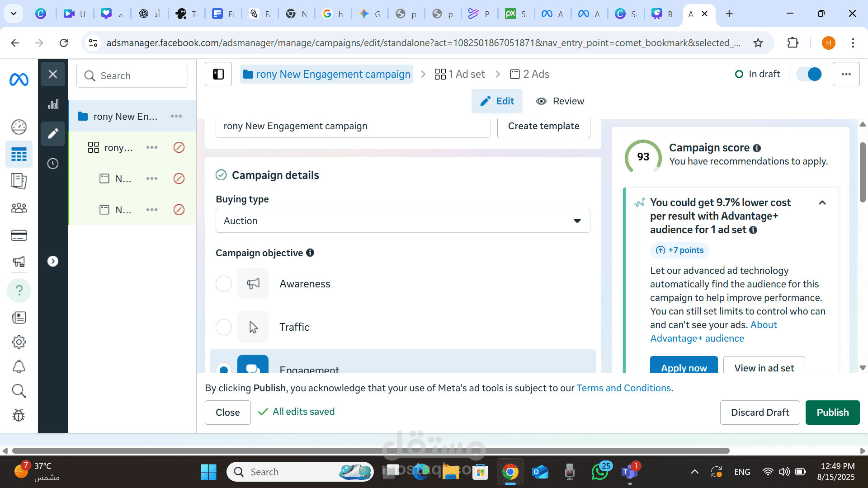Select the Awareness objective radio button
Screen dimensions: 868x488
[x=224, y=284]
